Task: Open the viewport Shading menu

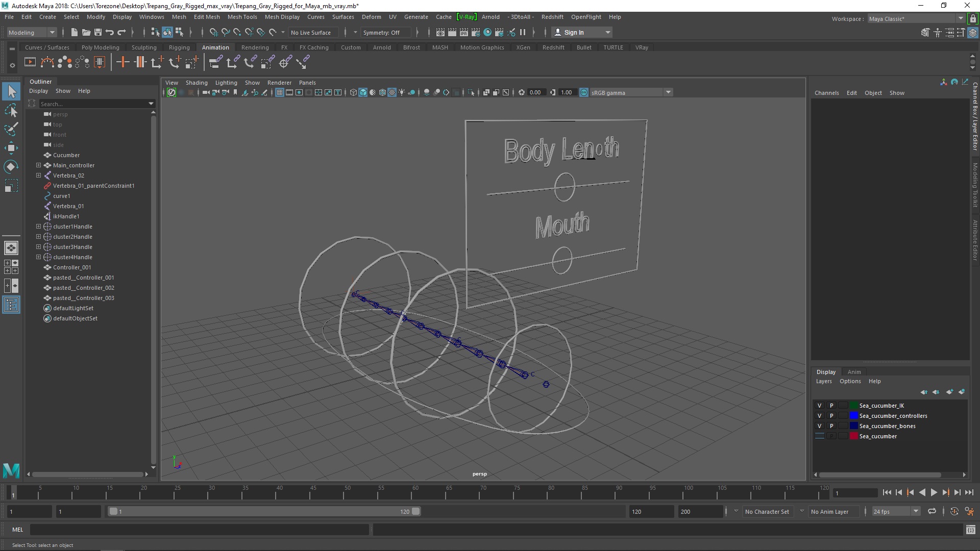Action: (197, 83)
